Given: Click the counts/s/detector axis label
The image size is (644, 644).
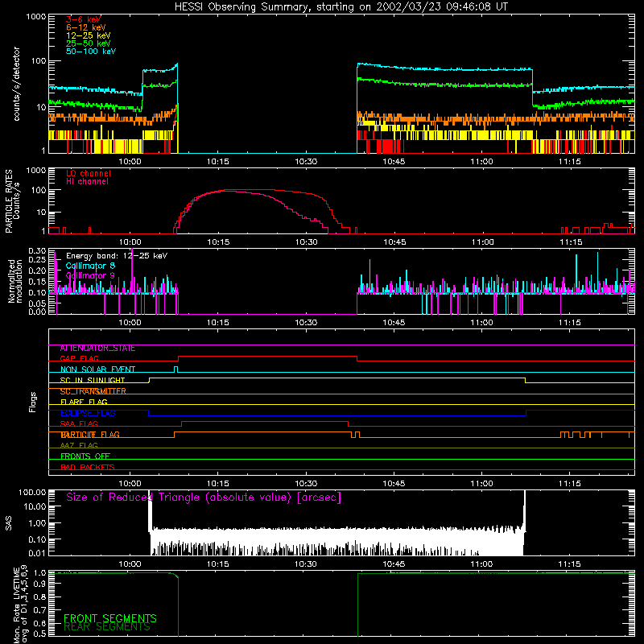Looking at the screenshot, I should tap(17, 84).
